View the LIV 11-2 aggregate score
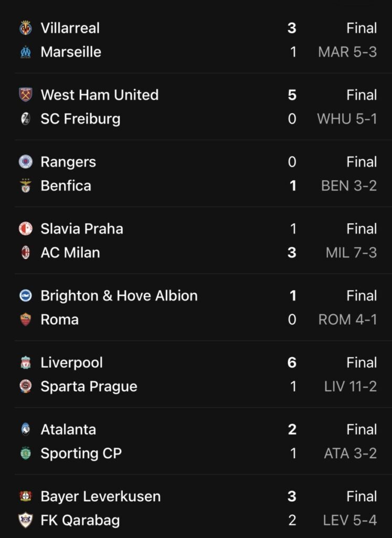The image size is (392, 538). coord(350,387)
